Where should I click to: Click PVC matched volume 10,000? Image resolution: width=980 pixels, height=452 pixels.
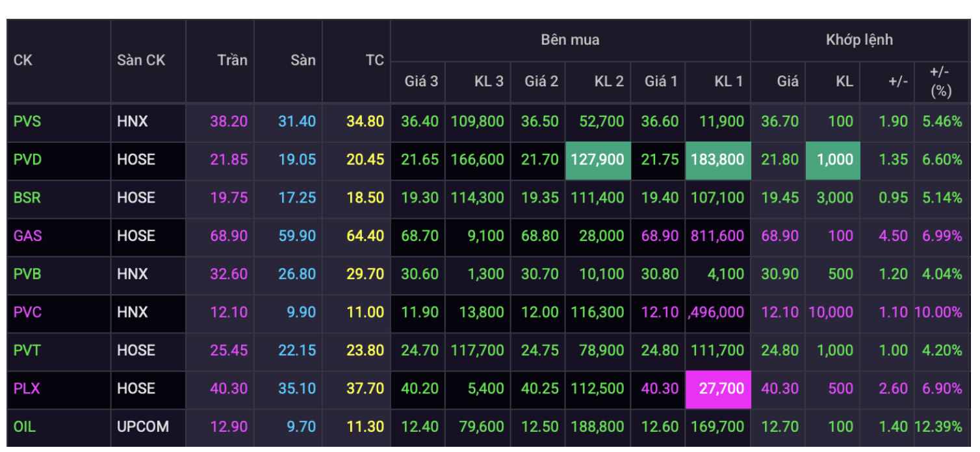(831, 312)
